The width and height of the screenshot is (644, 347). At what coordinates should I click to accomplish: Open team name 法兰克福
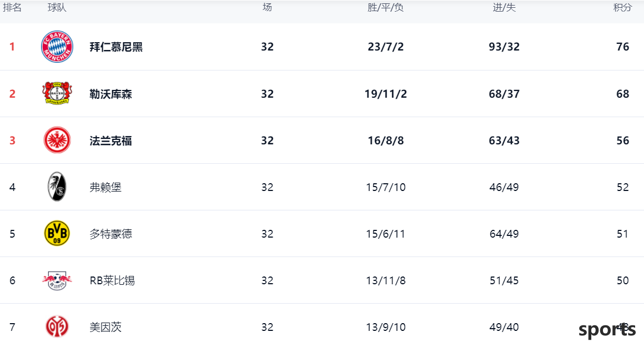coord(111,140)
